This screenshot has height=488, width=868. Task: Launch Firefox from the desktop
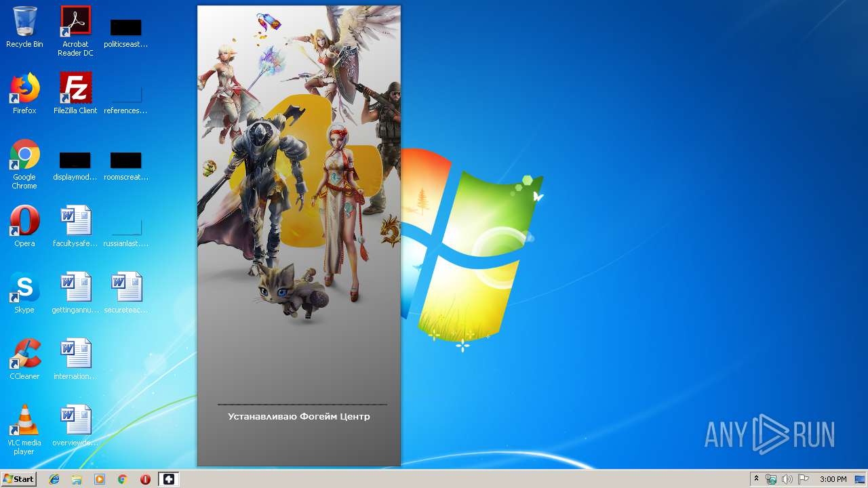pos(24,94)
